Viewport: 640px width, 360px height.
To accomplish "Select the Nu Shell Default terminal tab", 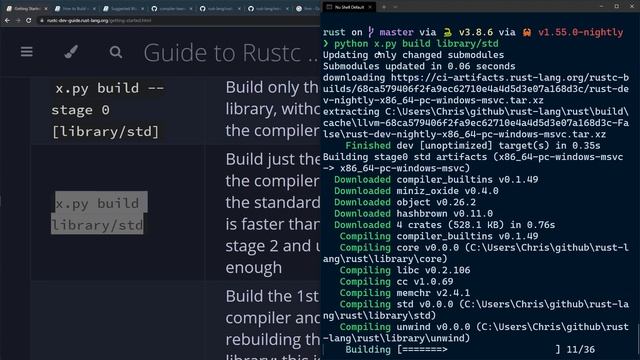I will 348,7.
